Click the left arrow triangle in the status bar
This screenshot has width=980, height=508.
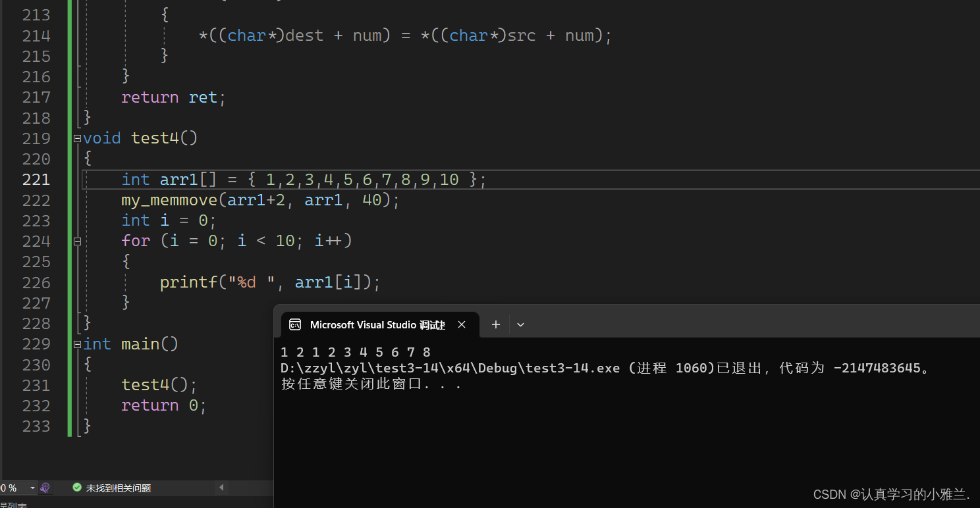pyautogui.click(x=221, y=488)
